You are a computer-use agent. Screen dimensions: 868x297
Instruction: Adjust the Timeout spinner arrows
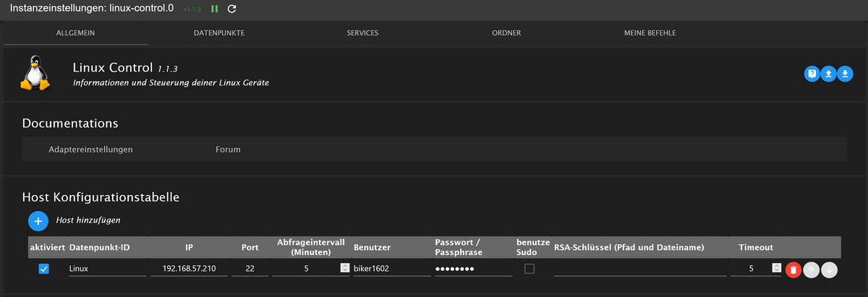coord(776,268)
